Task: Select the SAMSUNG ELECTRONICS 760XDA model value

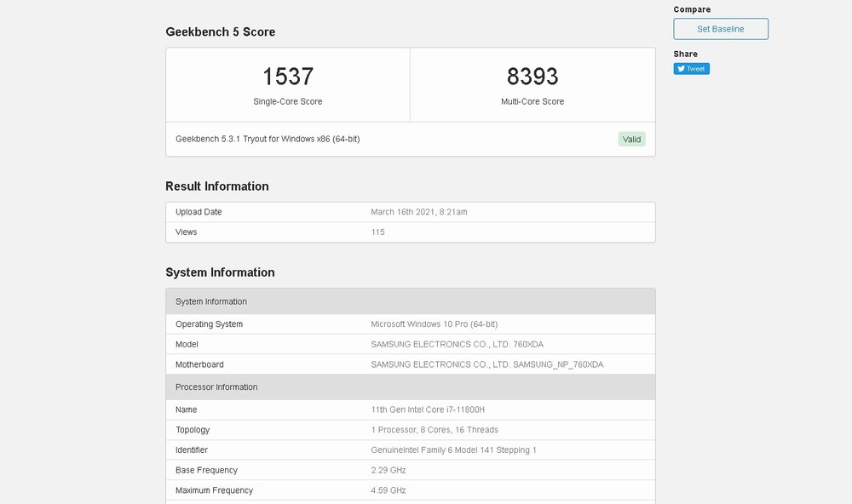Action: pyautogui.click(x=457, y=344)
